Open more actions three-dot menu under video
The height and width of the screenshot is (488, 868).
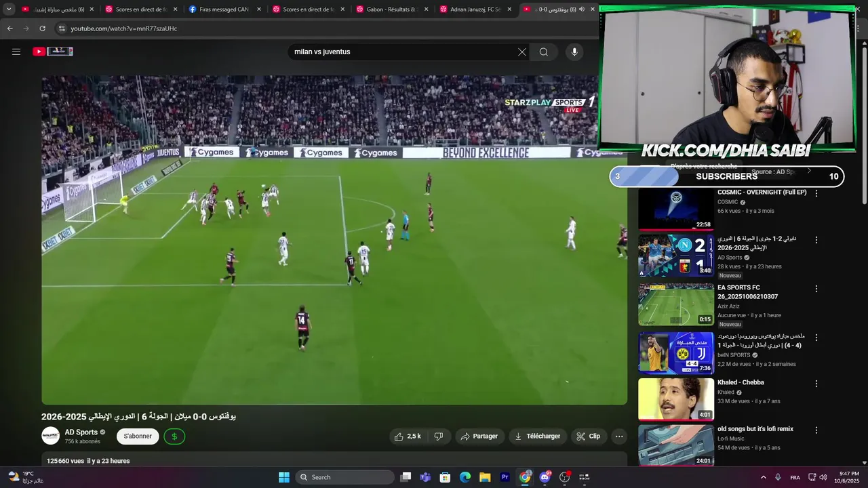click(x=619, y=436)
